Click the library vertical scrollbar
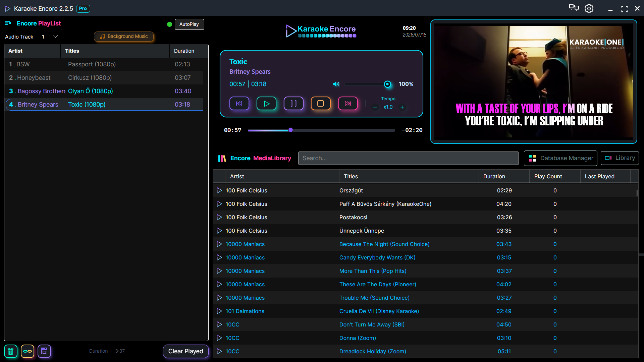644x362 pixels. point(637,193)
